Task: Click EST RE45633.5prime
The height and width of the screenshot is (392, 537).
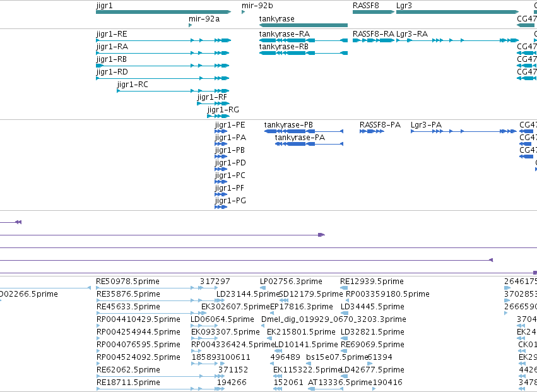Action: (151, 313)
